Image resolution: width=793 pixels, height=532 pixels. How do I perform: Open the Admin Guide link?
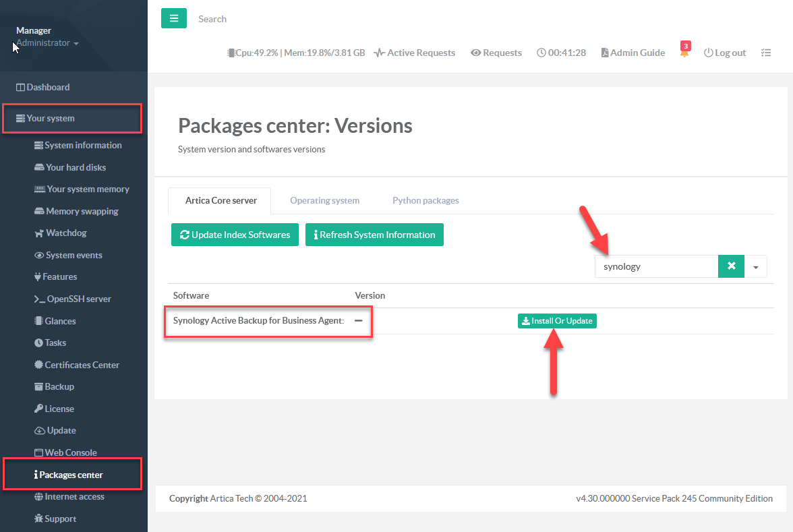(x=633, y=53)
